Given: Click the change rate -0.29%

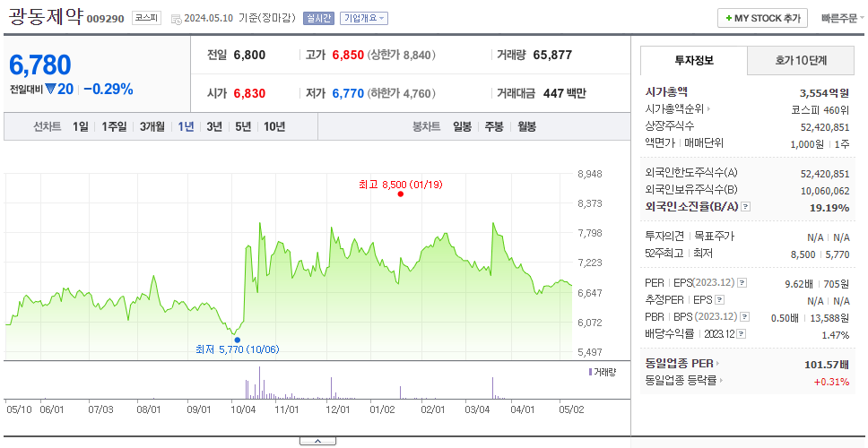Looking at the screenshot, I should 108,89.
